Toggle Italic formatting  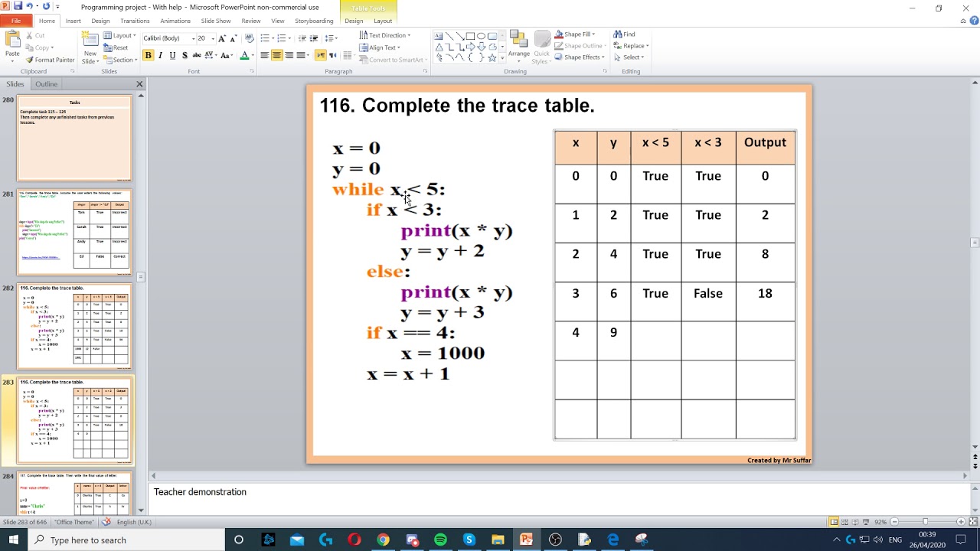(x=160, y=55)
